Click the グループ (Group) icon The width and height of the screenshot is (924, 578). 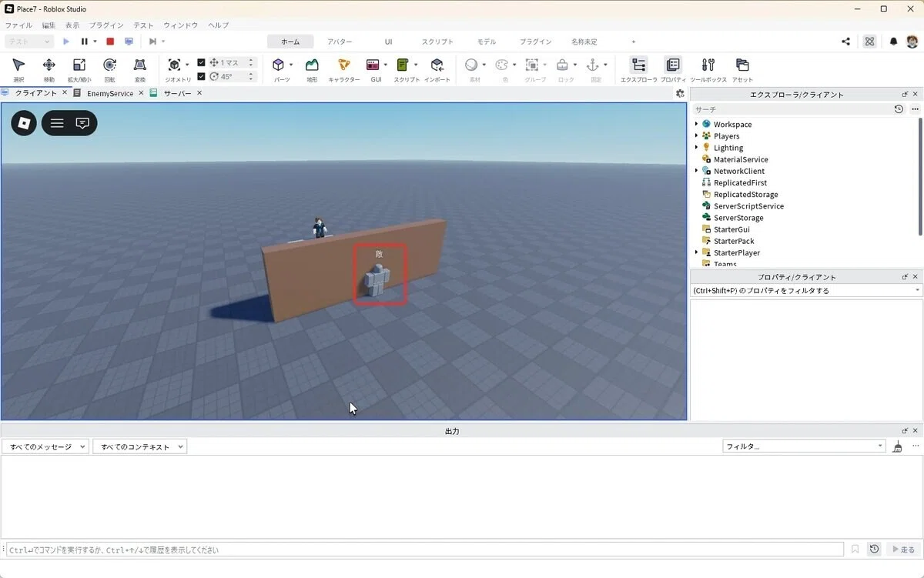(x=531, y=65)
